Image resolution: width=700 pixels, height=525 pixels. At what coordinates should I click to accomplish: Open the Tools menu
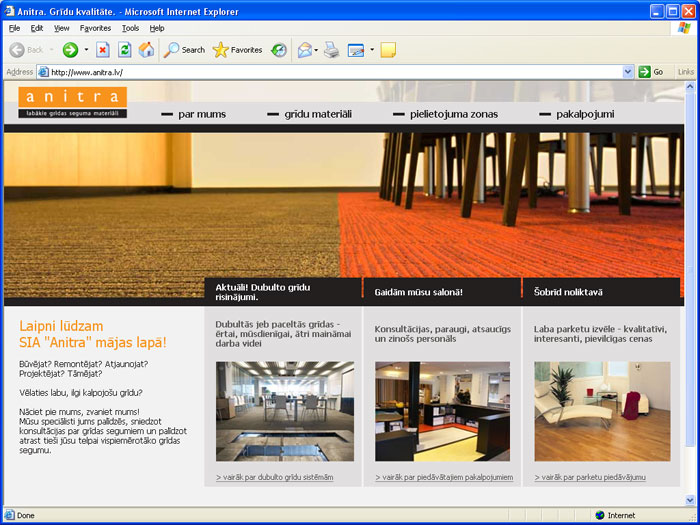tap(130, 28)
